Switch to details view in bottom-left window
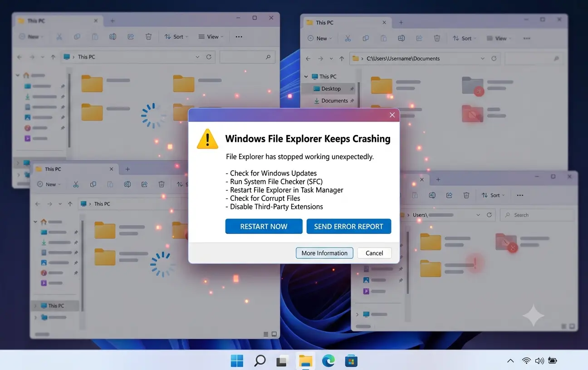The width and height of the screenshot is (588, 370). (266, 334)
